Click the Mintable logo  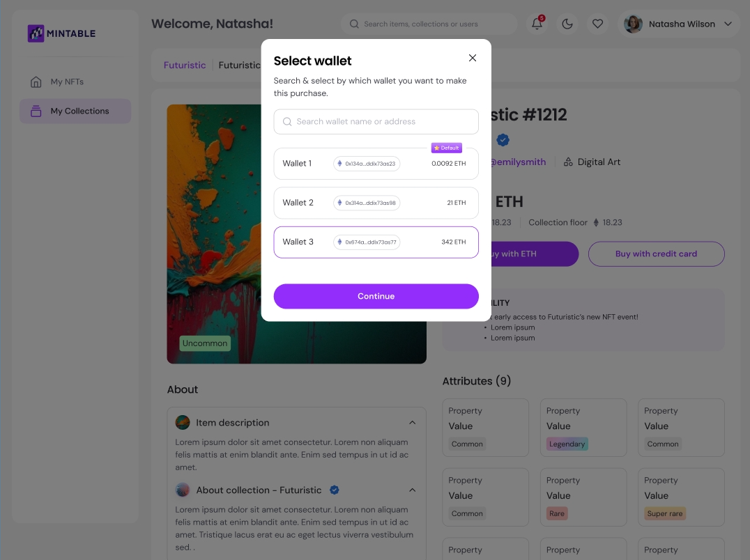point(61,33)
